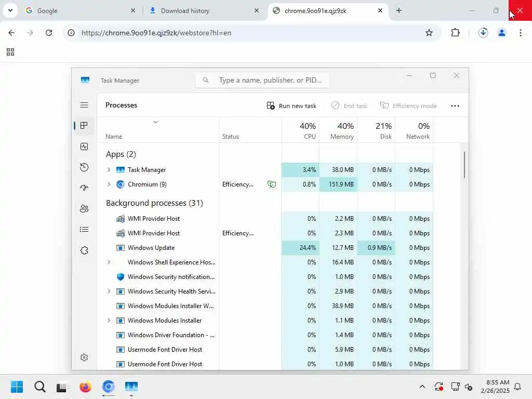
Task: Click the three-dot more options in Task Manager
Action: (455, 106)
